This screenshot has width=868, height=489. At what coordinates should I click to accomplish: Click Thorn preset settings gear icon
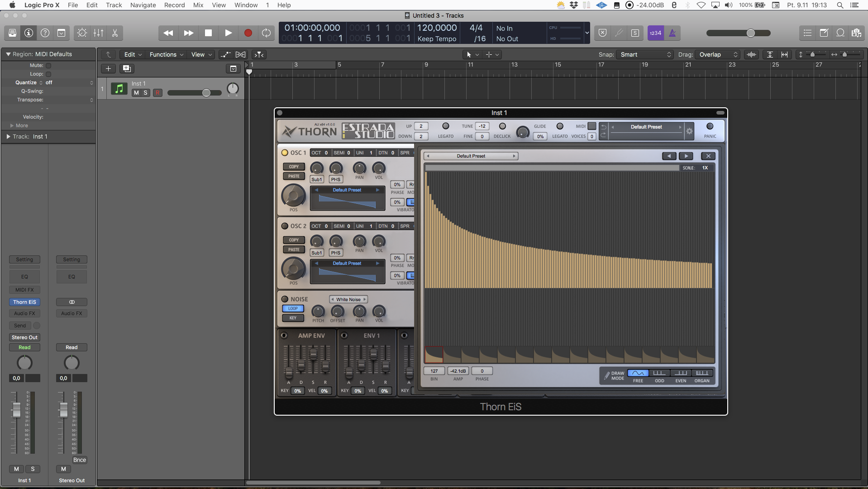tap(689, 132)
